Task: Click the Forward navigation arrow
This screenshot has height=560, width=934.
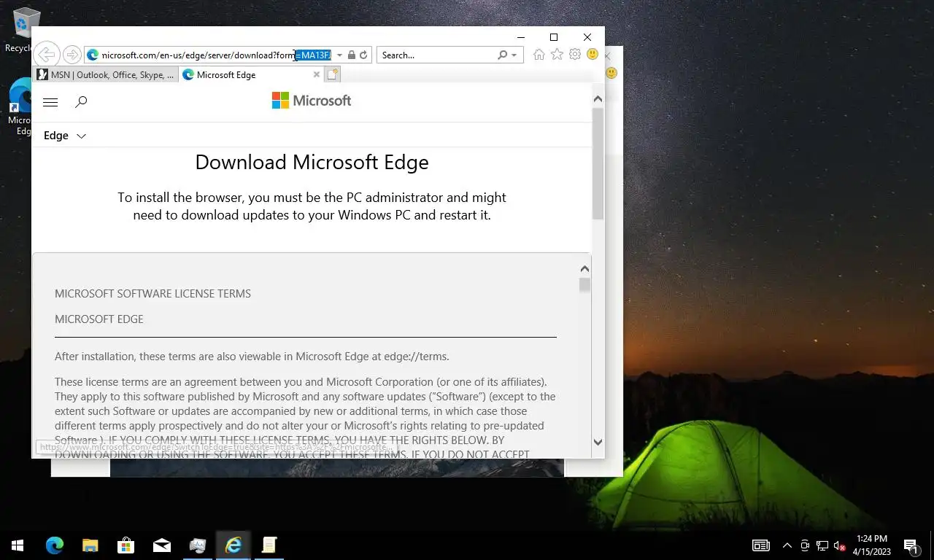Action: click(x=72, y=55)
